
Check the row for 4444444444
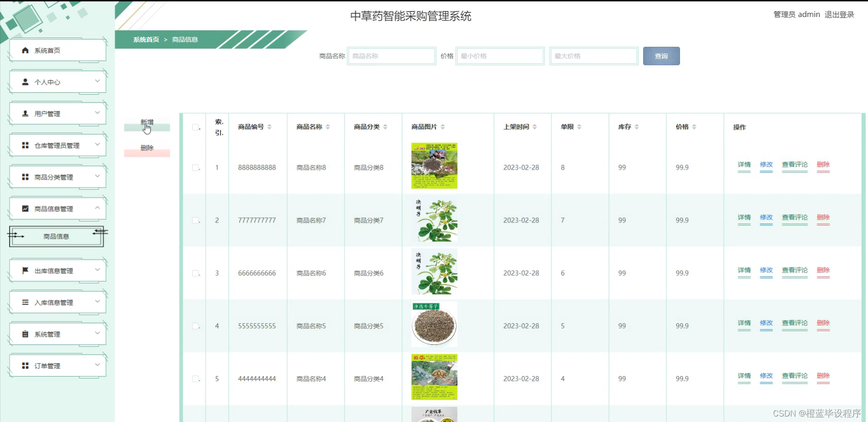(x=195, y=379)
